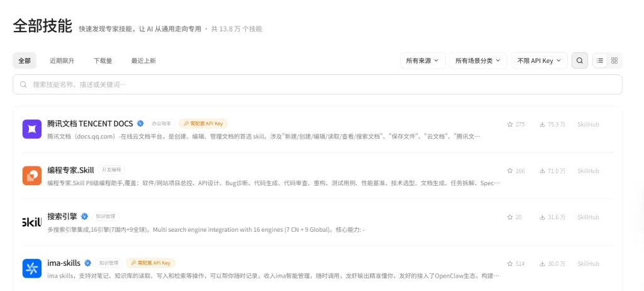This screenshot has width=644, height=291.
Task: Click verified badge next to 腾讯文档 TENCENT DOCS
Action: 140,123
